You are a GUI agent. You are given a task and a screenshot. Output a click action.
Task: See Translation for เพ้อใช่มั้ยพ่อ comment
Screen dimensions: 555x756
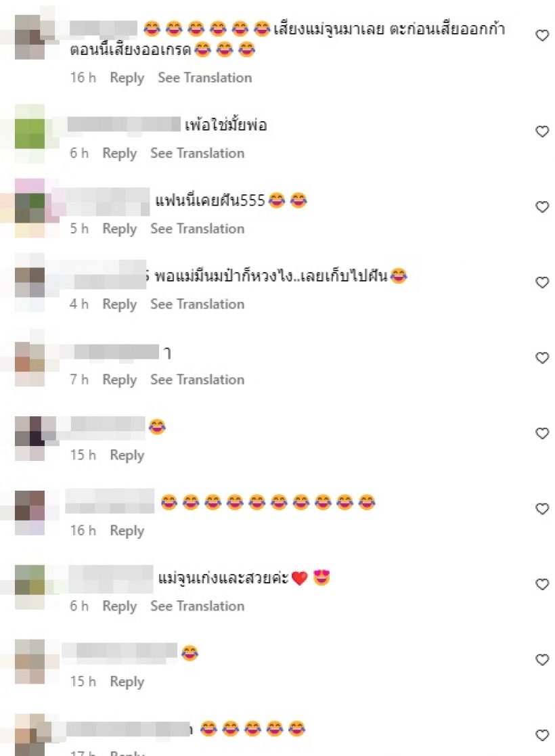pos(197,154)
